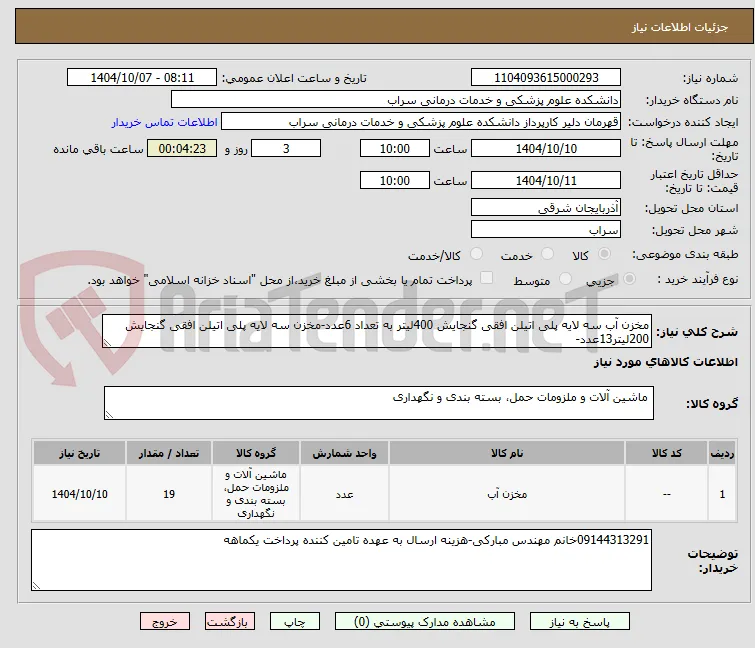The width and height of the screenshot is (755, 648).
Task: Click the price validity date 1404/10/11 field
Action: (546, 181)
